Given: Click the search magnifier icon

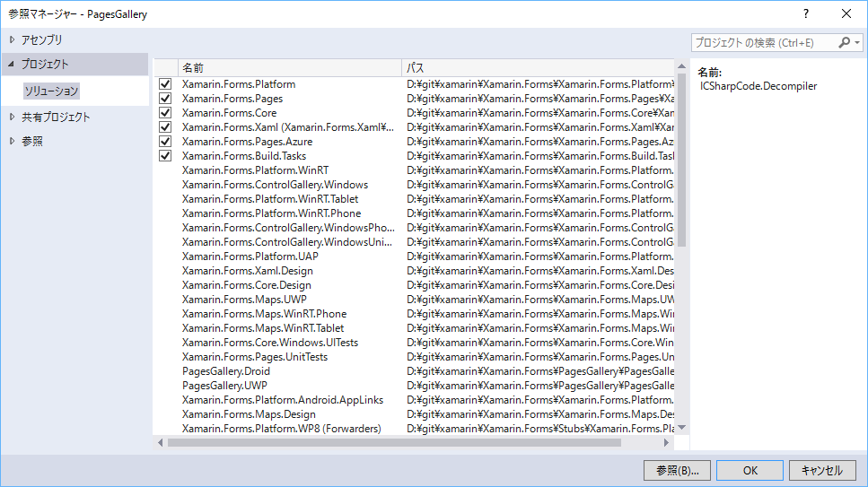Looking at the screenshot, I should 845,42.
